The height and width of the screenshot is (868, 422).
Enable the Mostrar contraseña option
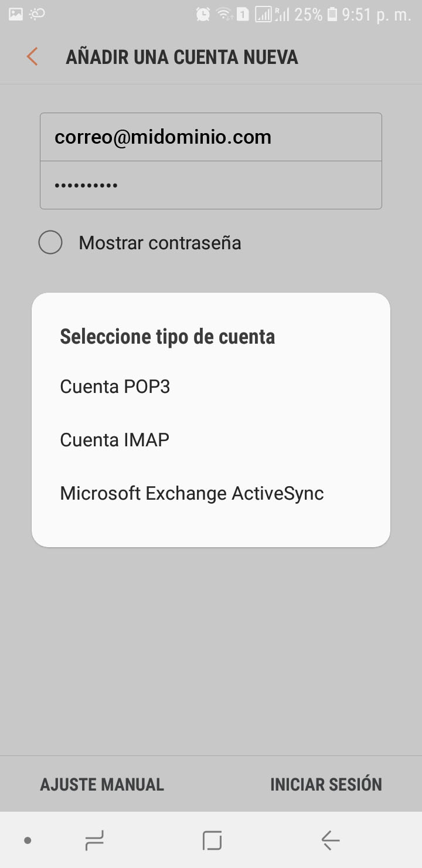click(x=50, y=243)
